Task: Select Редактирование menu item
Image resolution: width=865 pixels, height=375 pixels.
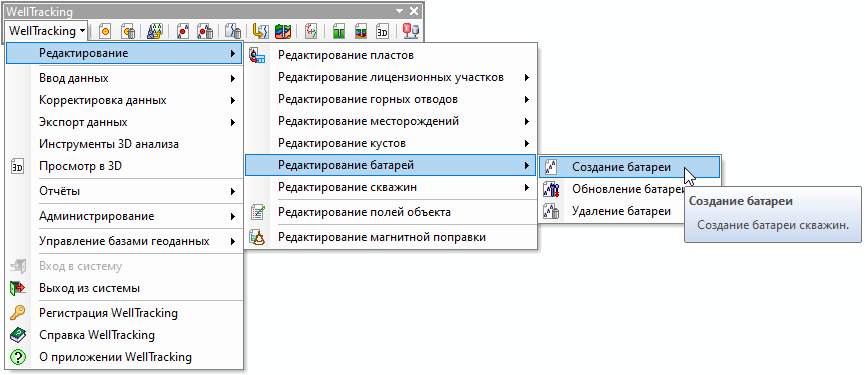Action: pyautogui.click(x=124, y=53)
